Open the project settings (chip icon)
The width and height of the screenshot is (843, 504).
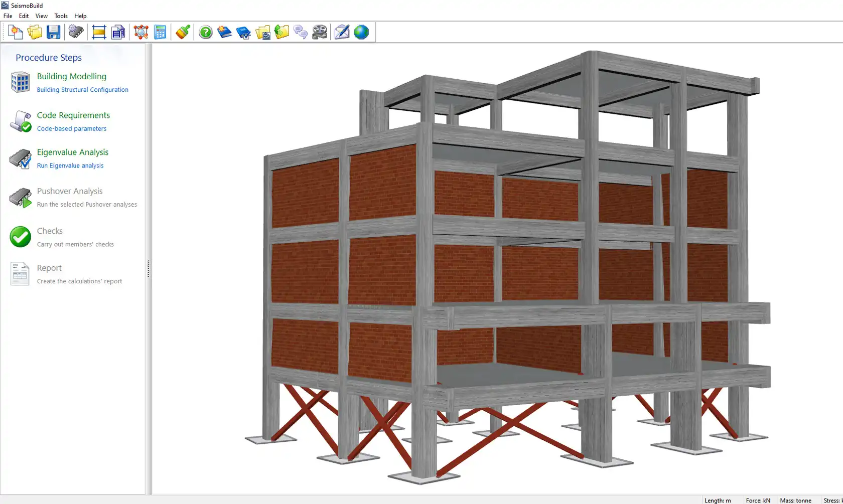point(76,32)
